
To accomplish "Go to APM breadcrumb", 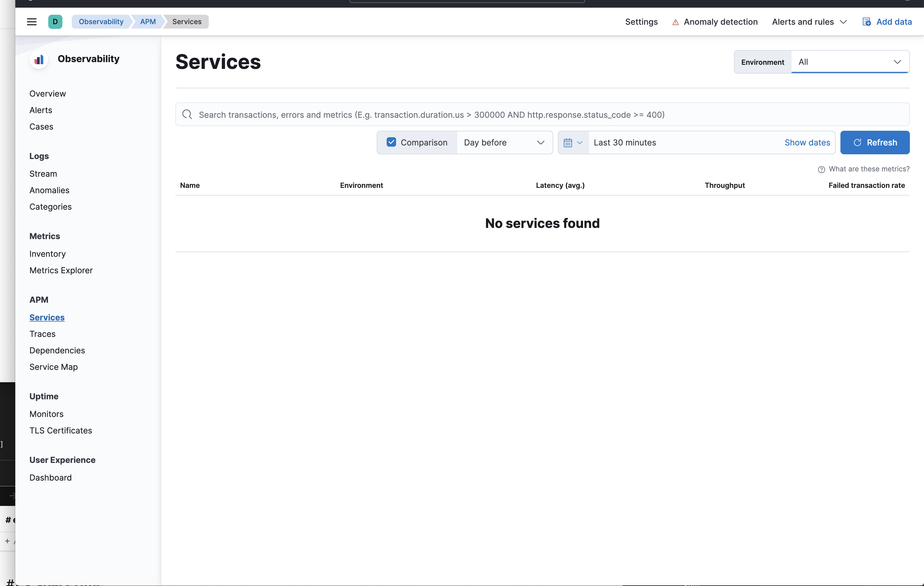I will tap(148, 22).
